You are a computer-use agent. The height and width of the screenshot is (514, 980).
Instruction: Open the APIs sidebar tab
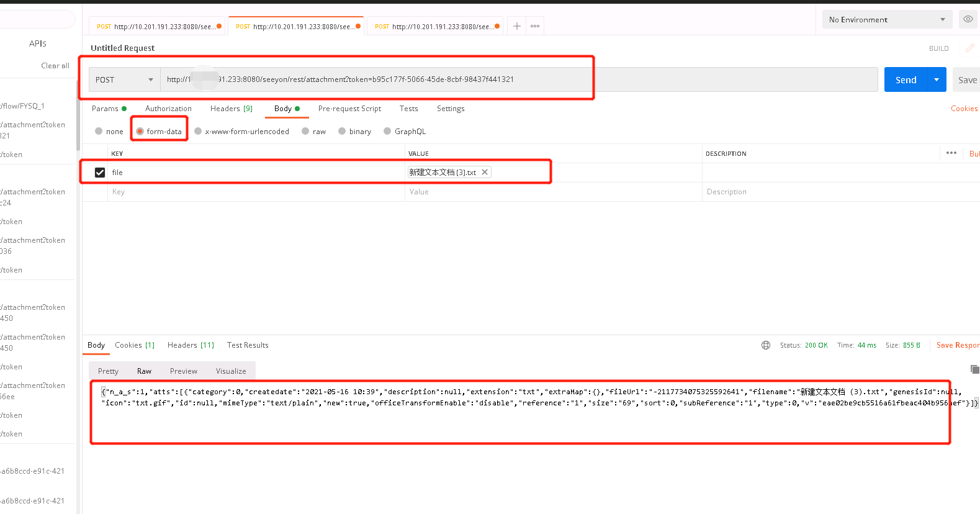[x=38, y=43]
